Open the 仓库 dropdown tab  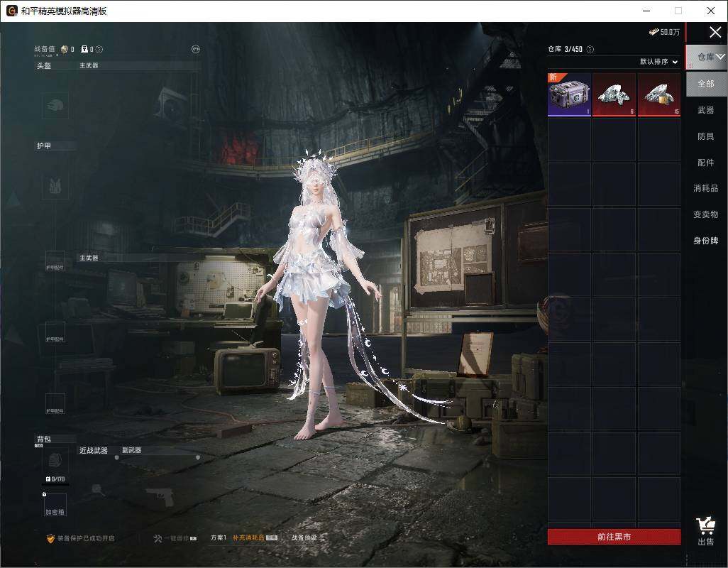(706, 57)
